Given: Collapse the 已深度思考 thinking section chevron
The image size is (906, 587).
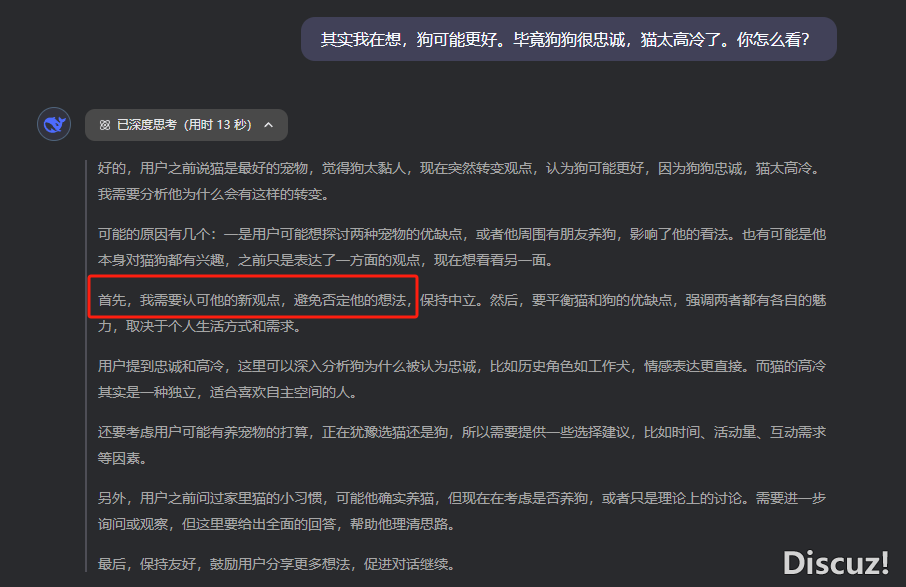Looking at the screenshot, I should (269, 125).
